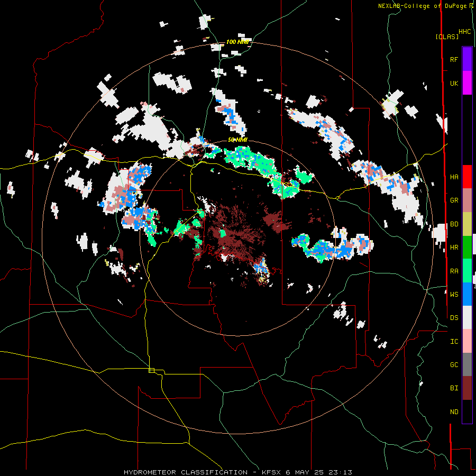The width and height of the screenshot is (476, 476).
Task: Click the yellow highway junction square marker
Action: 151,370
